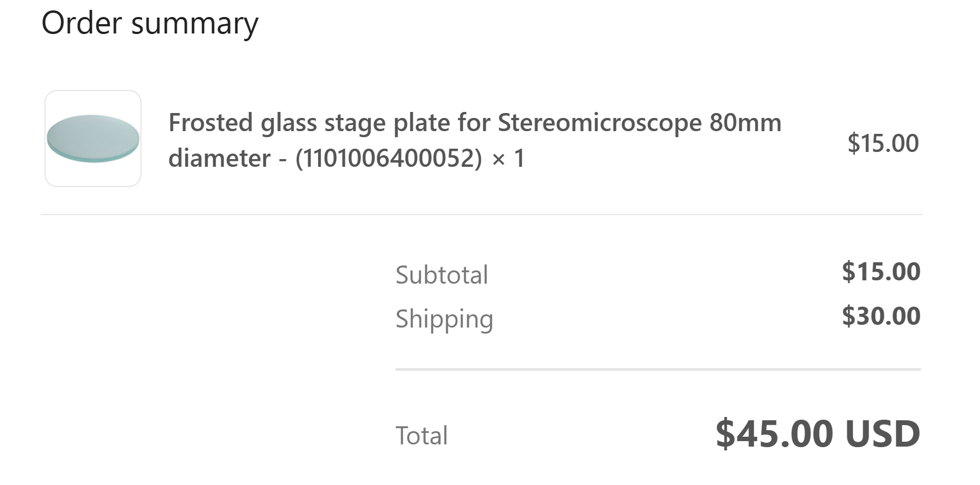Click the frosted glass plate product thumbnail
This screenshot has height=485, width=980.
(93, 138)
